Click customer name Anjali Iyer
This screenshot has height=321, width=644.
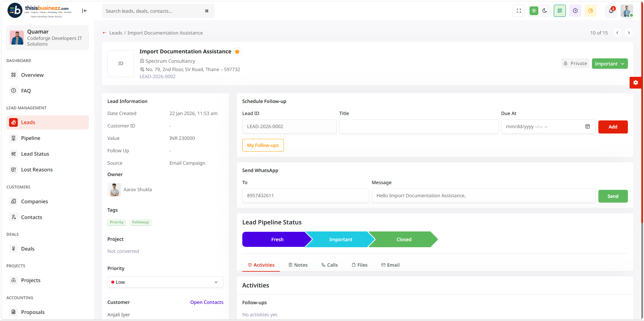118,315
